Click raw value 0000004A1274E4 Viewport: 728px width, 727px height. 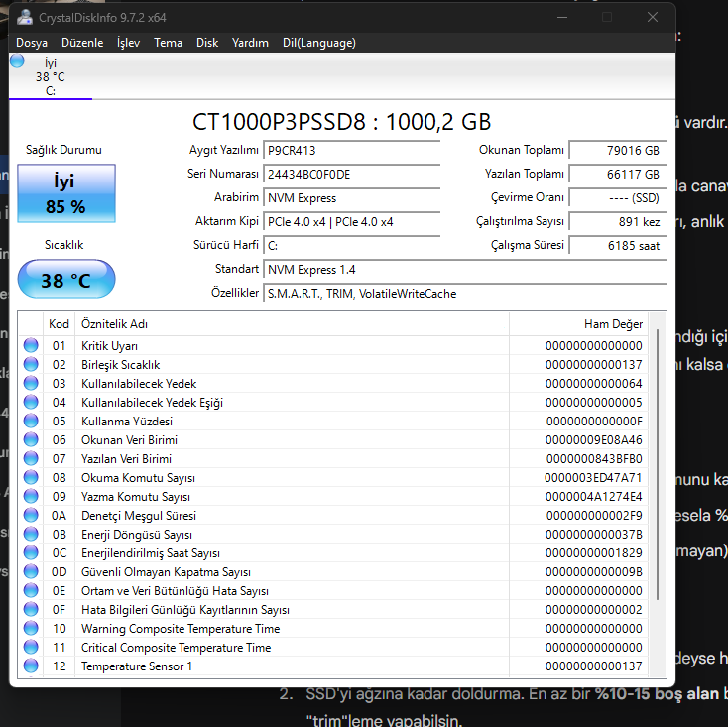[594, 496]
